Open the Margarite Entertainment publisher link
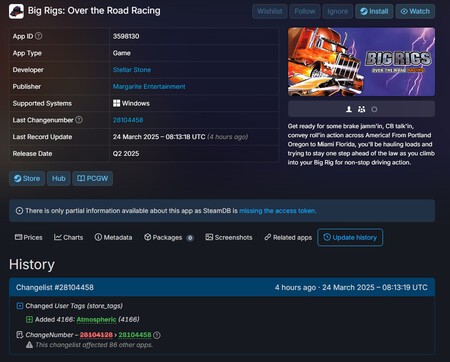Screen dimensions: 450x362 click(x=149, y=86)
